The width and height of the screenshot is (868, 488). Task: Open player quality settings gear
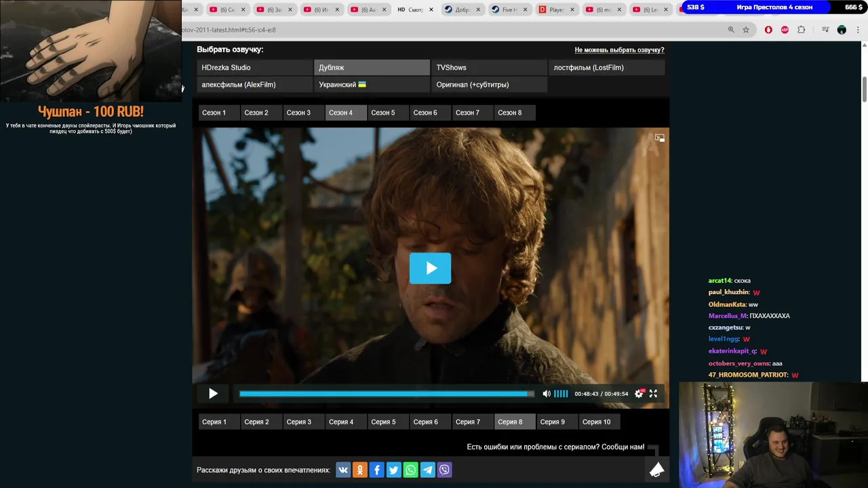click(639, 394)
